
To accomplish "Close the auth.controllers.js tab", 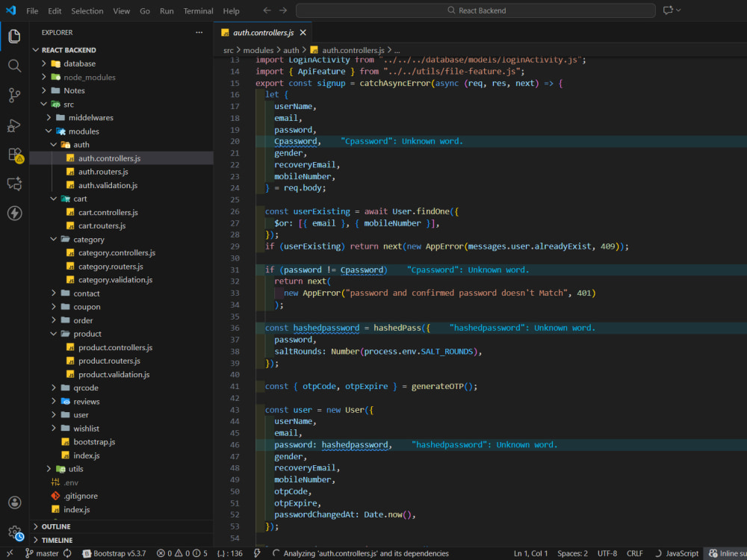I will tap(303, 32).
